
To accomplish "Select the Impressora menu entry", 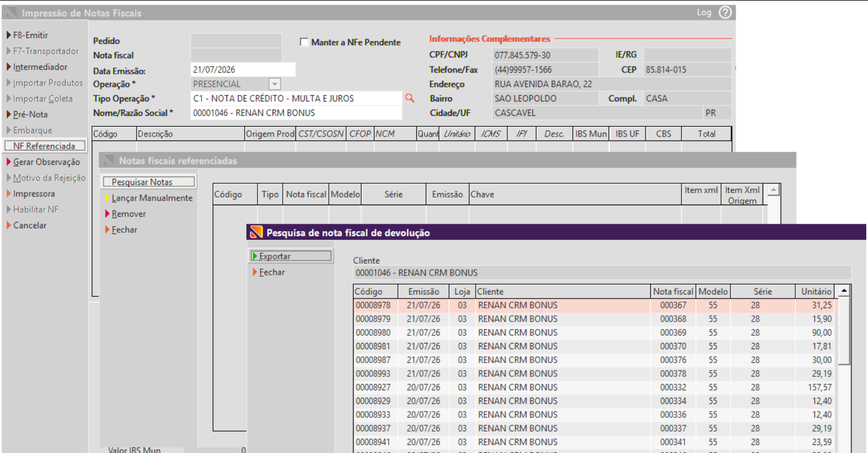I will [34, 194].
